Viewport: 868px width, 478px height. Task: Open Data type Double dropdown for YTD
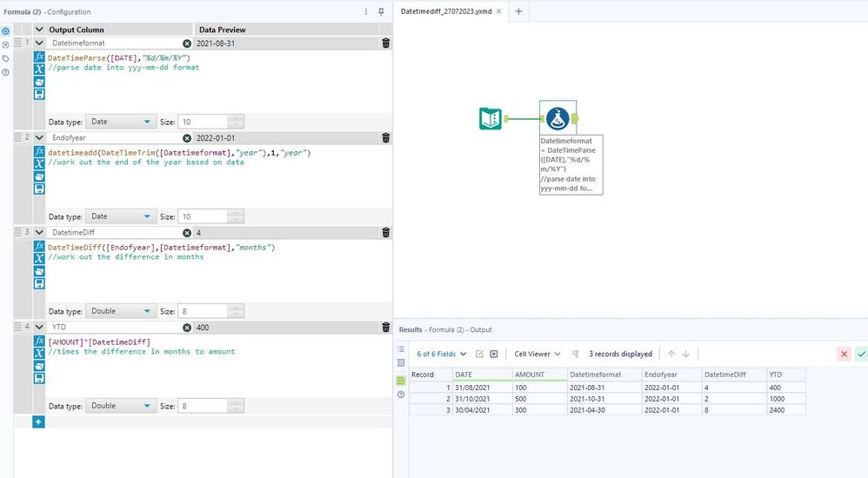[120, 406]
